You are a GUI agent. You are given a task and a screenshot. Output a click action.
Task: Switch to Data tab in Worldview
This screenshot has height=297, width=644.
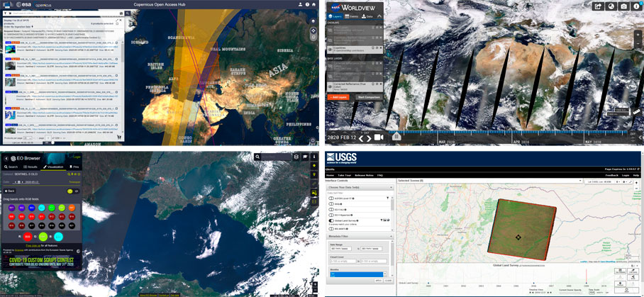coord(367,16)
